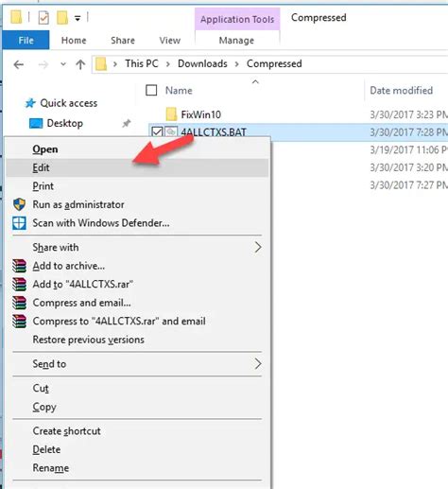Expand the Send to submenu arrow
Screen dimensions: 448x489
click(258, 364)
